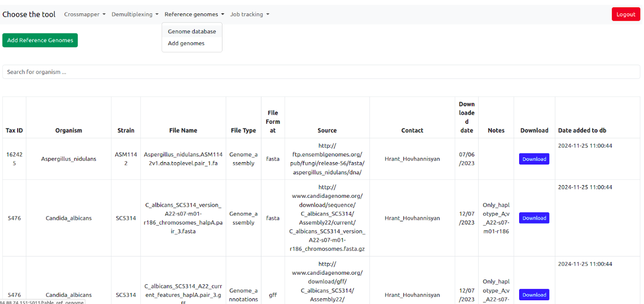Collapse the Reference genomes dropdown
The width and height of the screenshot is (644, 304).
coord(194,14)
